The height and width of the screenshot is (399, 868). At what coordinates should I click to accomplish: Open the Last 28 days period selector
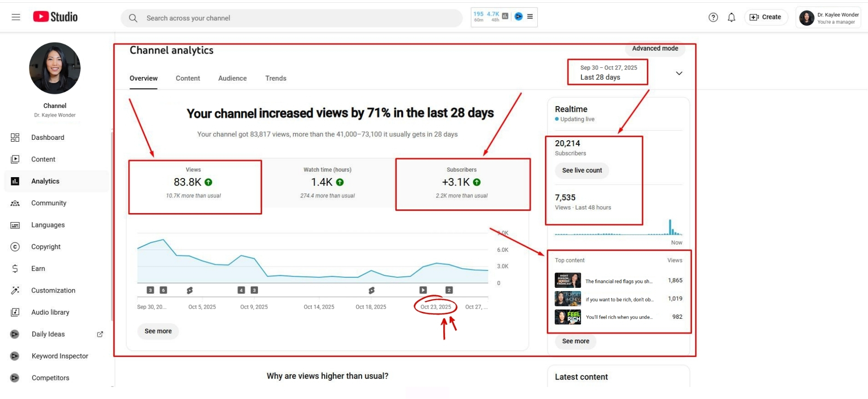(607, 72)
